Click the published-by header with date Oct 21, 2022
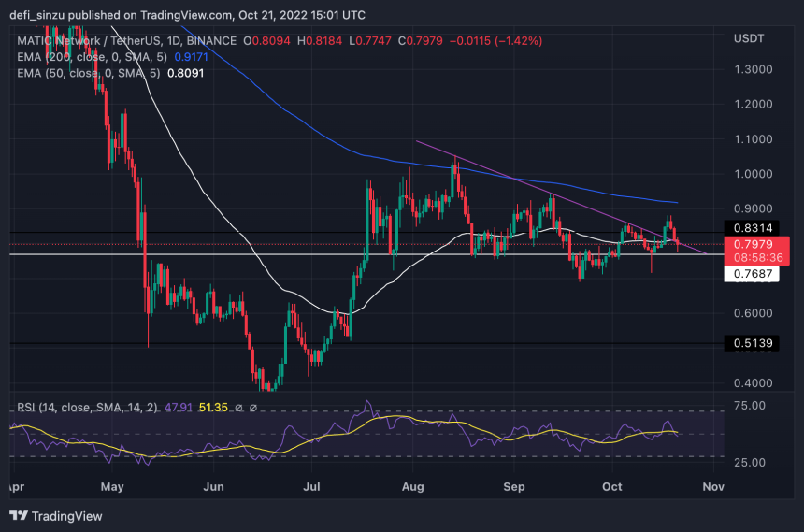The height and width of the screenshot is (532, 804). coord(188,15)
